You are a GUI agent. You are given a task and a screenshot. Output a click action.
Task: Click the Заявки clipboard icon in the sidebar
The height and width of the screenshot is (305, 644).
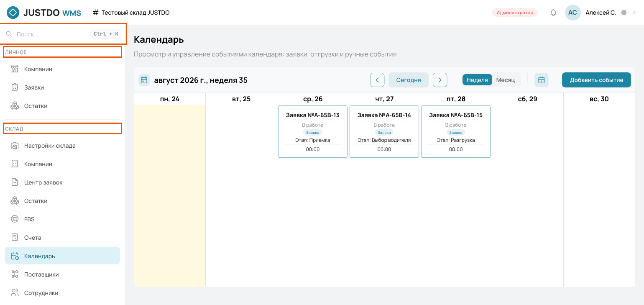coord(15,87)
